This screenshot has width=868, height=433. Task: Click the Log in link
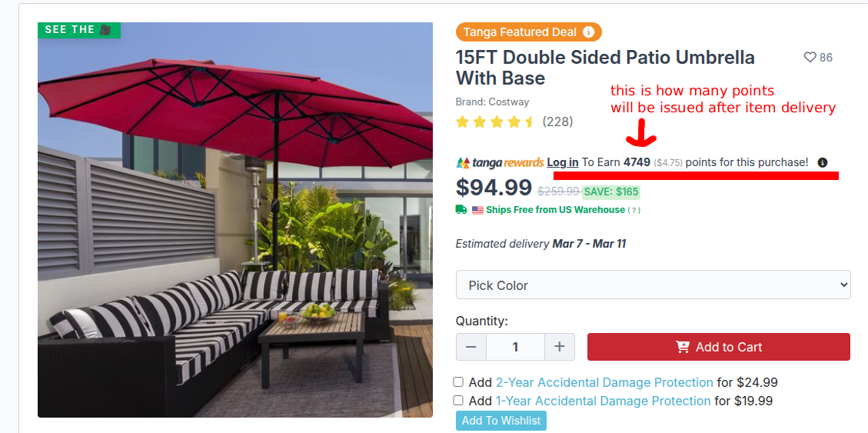pyautogui.click(x=563, y=162)
